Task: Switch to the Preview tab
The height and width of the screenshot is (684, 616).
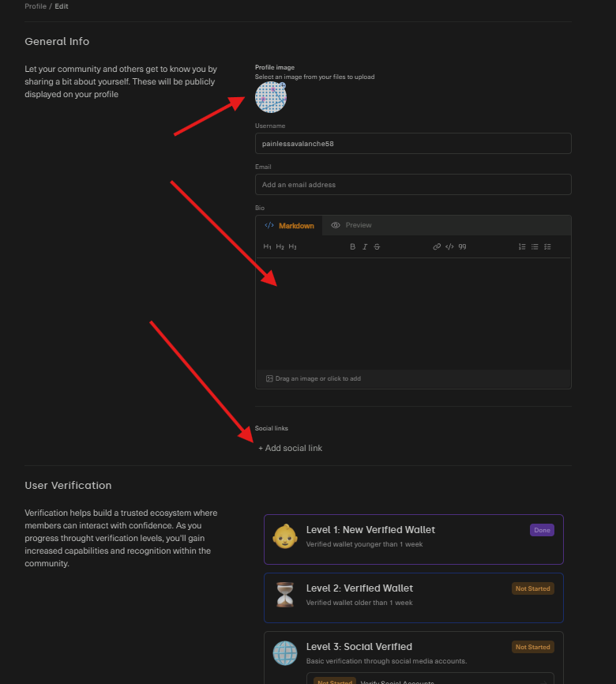Action: [351, 226]
